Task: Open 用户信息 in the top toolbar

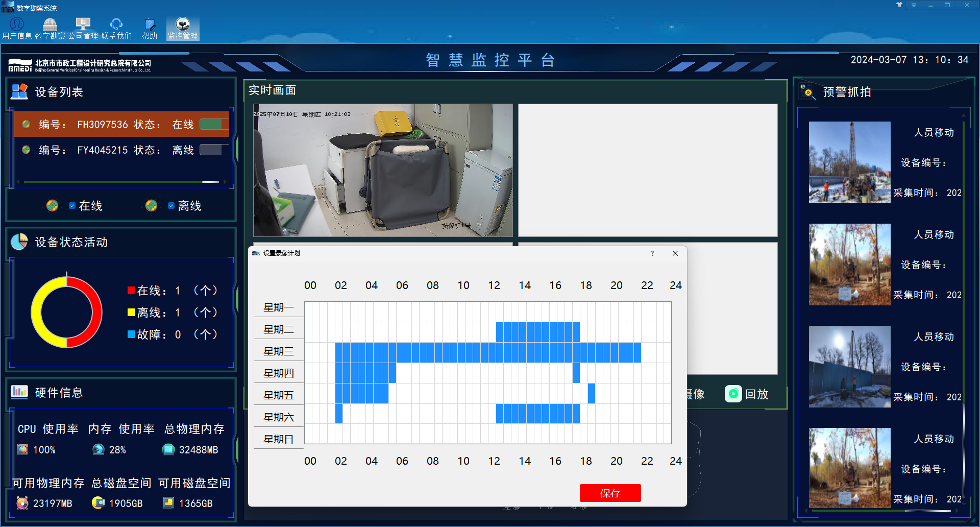Action: tap(17, 29)
